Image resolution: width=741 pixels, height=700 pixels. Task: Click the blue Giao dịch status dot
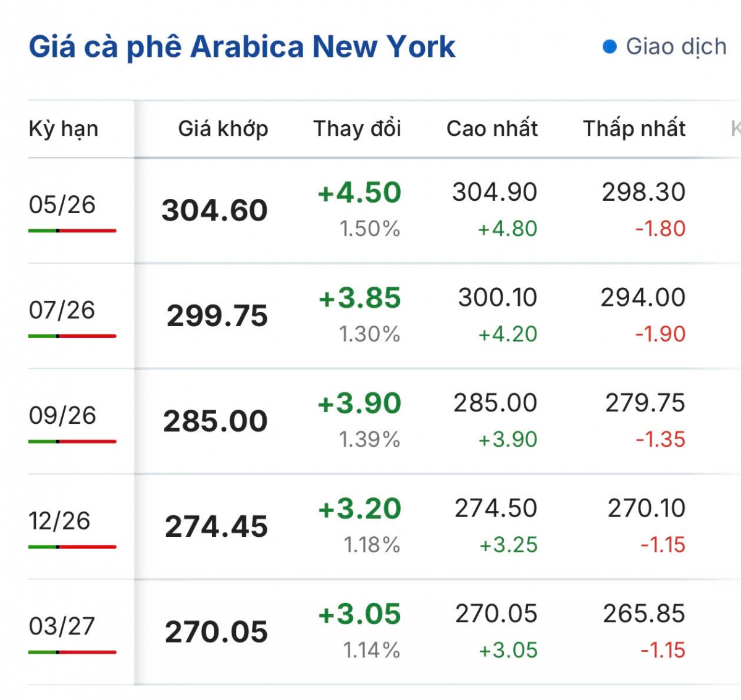pyautogui.click(x=608, y=45)
